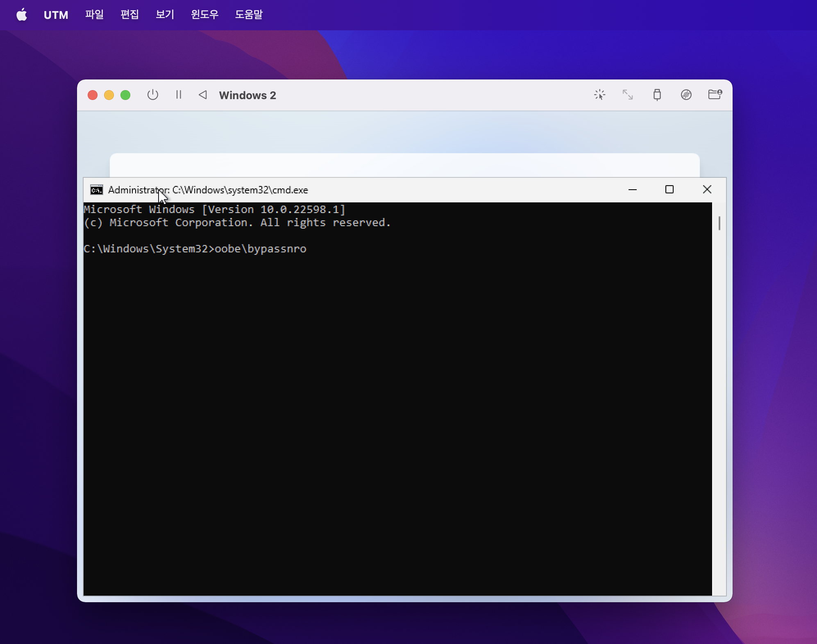Open the USB devices icon
The width and height of the screenshot is (817, 644).
click(657, 95)
